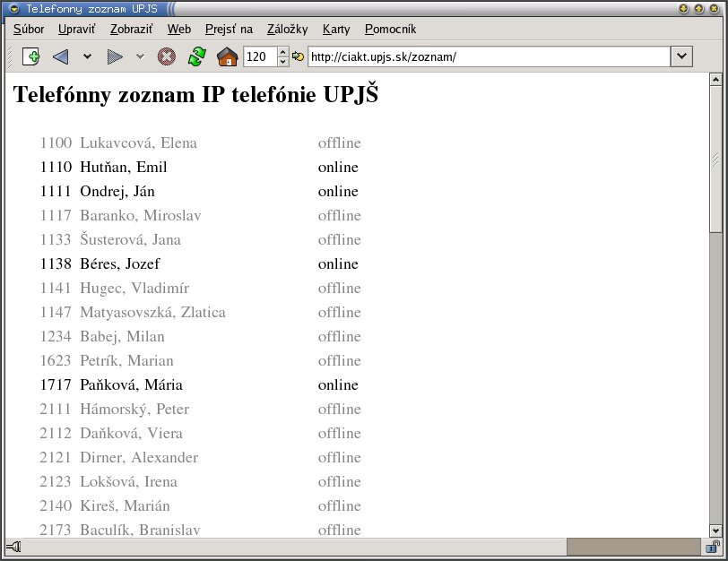Close the Telefonny zoznam UPJS window

(714, 8)
